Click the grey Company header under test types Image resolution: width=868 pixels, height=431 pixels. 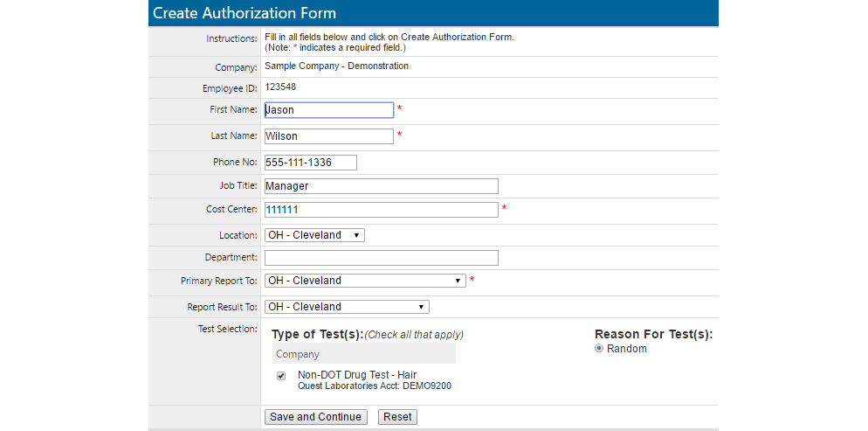(x=363, y=354)
